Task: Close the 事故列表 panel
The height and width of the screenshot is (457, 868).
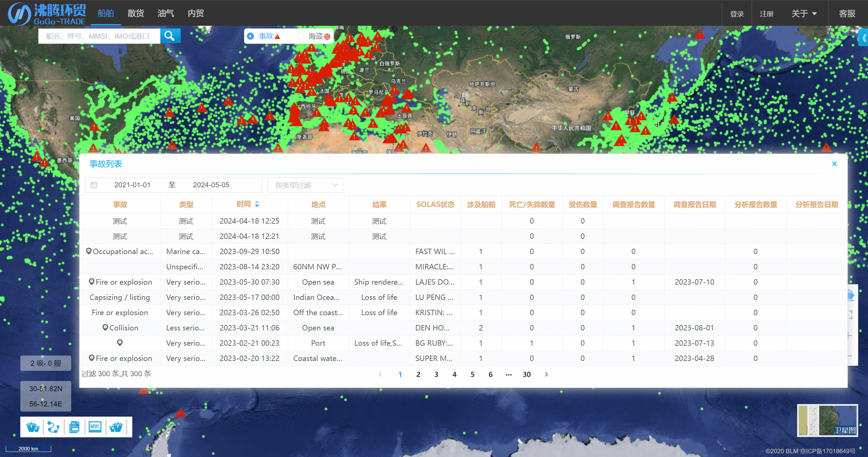Action: 834,164
